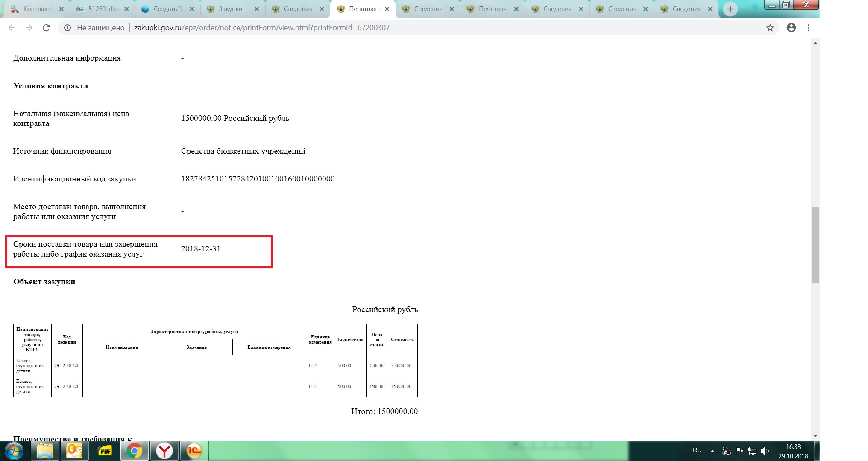Open the volume speaker tray icon
The width and height of the screenshot is (868, 461).
tap(765, 451)
